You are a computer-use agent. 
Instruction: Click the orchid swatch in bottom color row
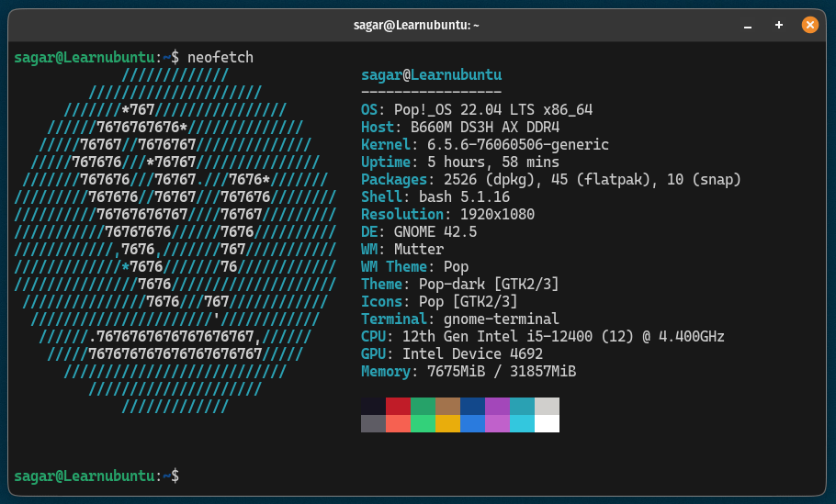pos(497,423)
